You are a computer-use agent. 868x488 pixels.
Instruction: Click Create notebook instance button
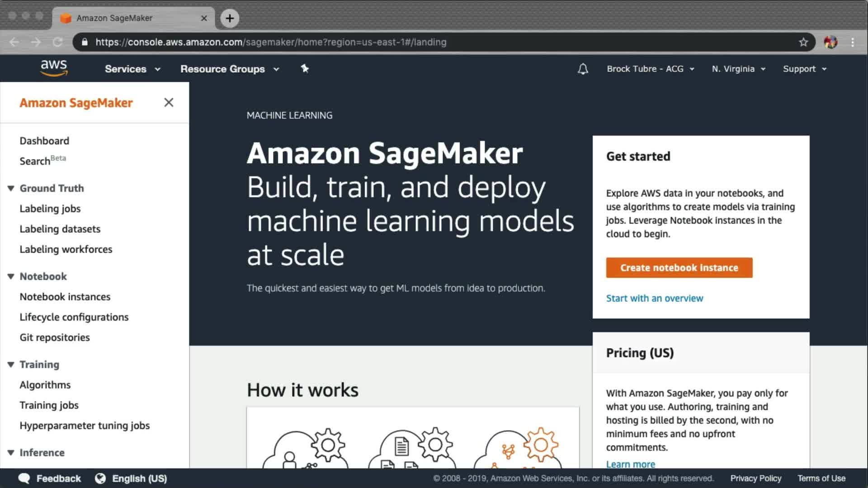tap(679, 267)
